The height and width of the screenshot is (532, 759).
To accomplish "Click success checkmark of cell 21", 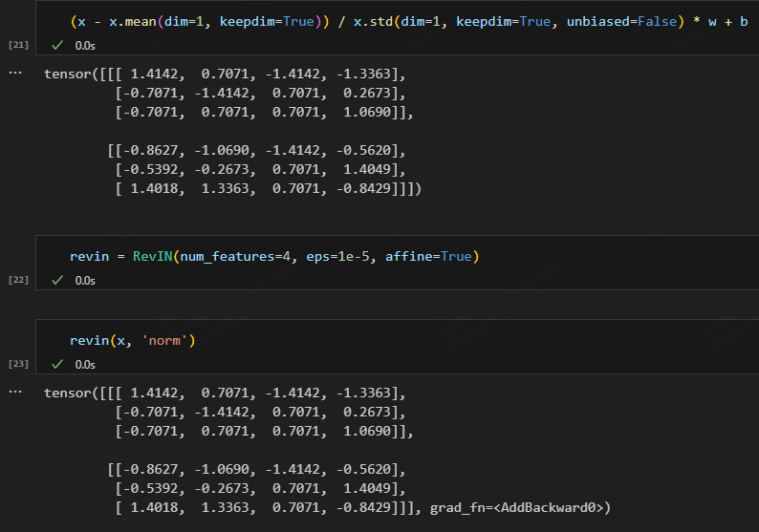I will [57, 45].
